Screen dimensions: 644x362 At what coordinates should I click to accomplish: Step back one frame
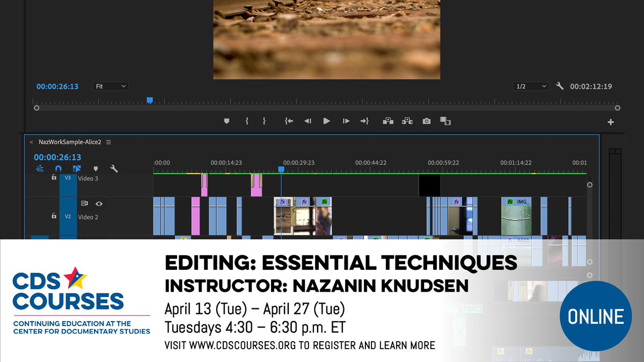[308, 121]
